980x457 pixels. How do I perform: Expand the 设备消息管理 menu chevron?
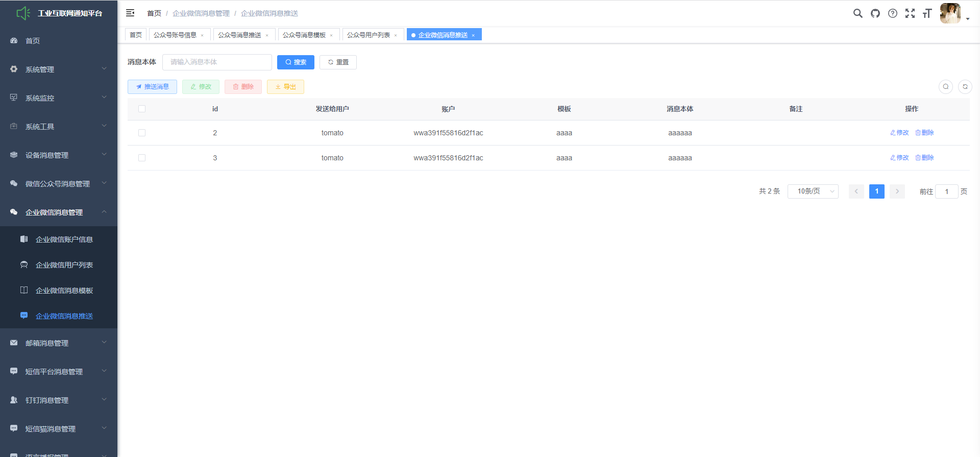click(x=104, y=154)
